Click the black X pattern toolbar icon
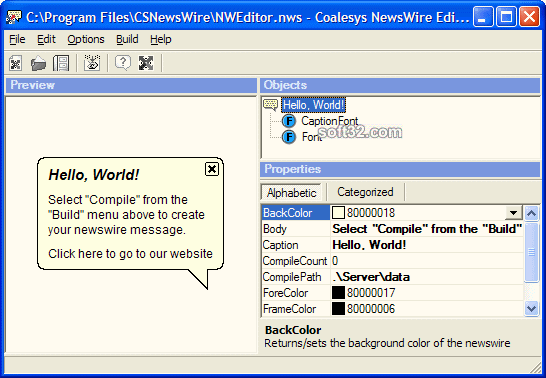Viewport: 546px width, 378px height. coord(146,63)
